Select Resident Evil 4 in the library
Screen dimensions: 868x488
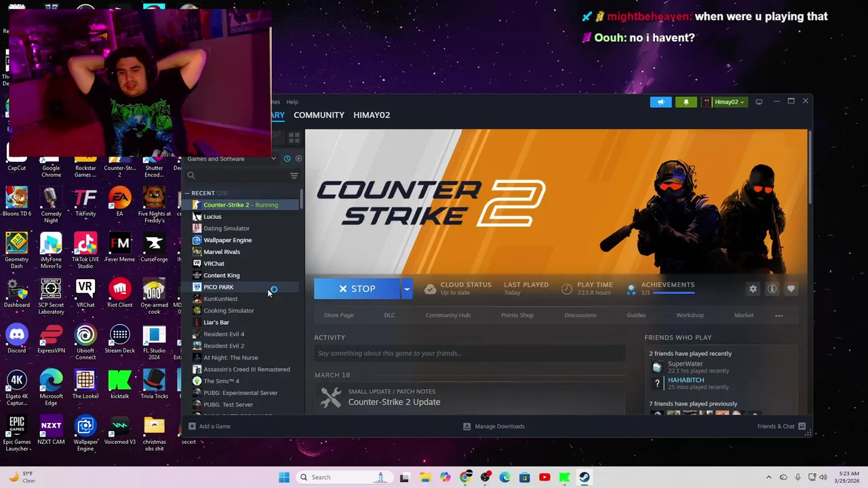coord(241,334)
